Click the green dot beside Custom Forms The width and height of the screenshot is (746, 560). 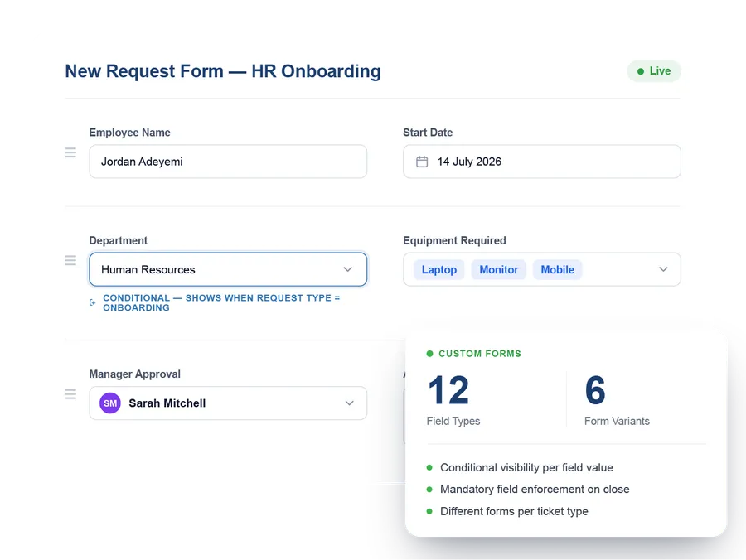click(429, 354)
